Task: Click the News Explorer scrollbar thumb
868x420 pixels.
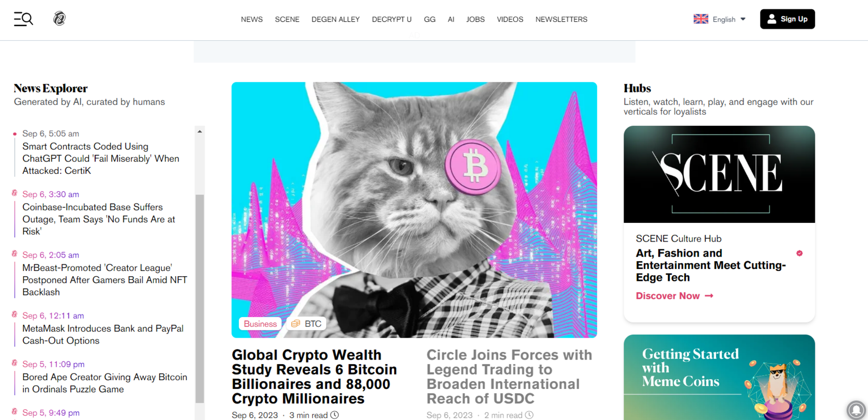Action: click(199, 298)
